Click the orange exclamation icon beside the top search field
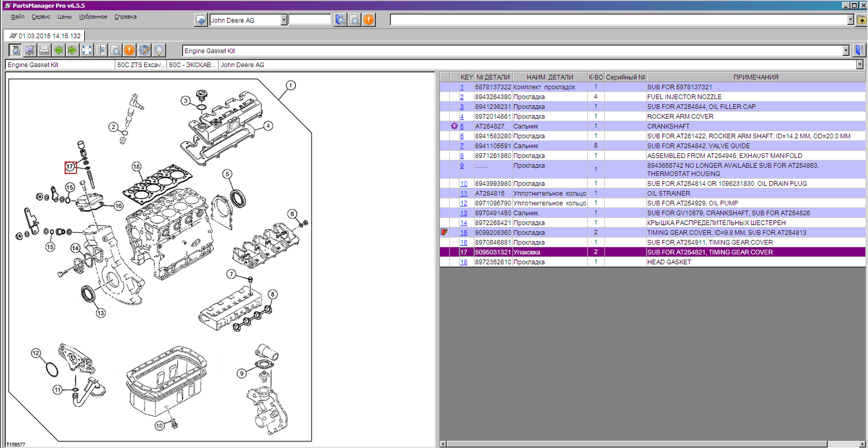The width and height of the screenshot is (868, 448). point(368,20)
